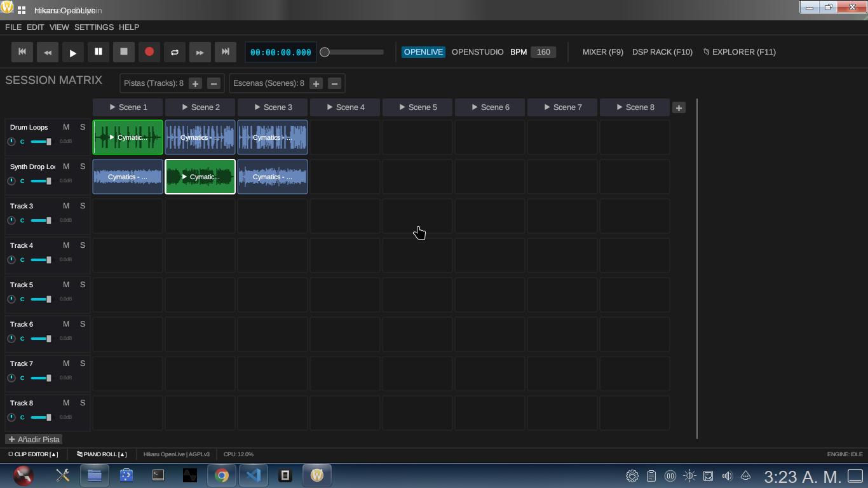Open the EDIT menu
This screenshot has height=488, width=868.
36,27
